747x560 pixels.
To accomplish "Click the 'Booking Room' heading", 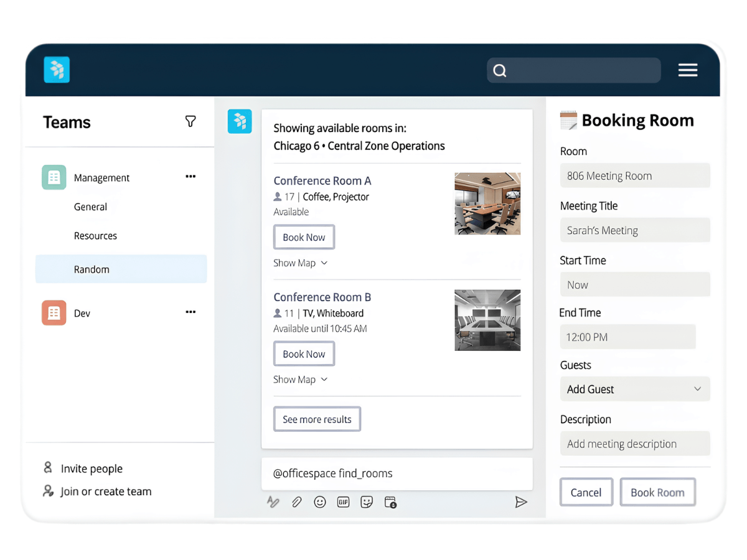I will tap(637, 120).
